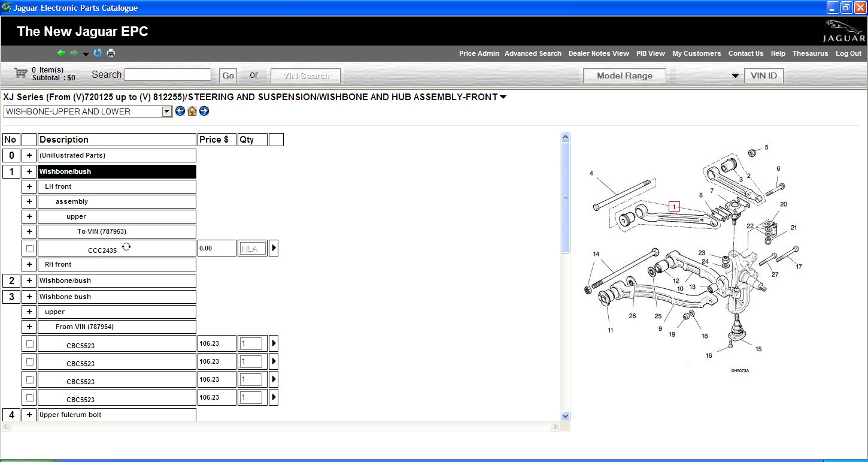
Task: Go back with the green left arrow
Action: (x=61, y=53)
